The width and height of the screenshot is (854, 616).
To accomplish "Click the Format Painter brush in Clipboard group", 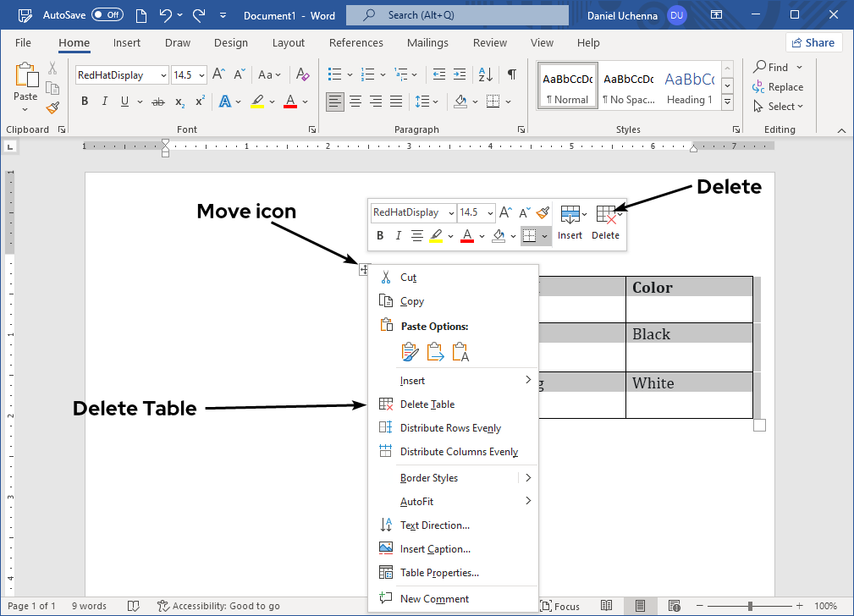I will pos(52,108).
